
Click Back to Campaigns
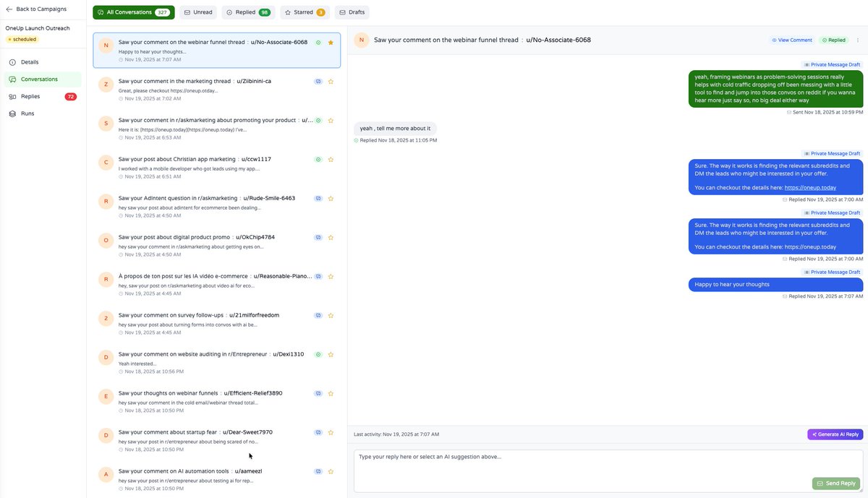tap(36, 9)
